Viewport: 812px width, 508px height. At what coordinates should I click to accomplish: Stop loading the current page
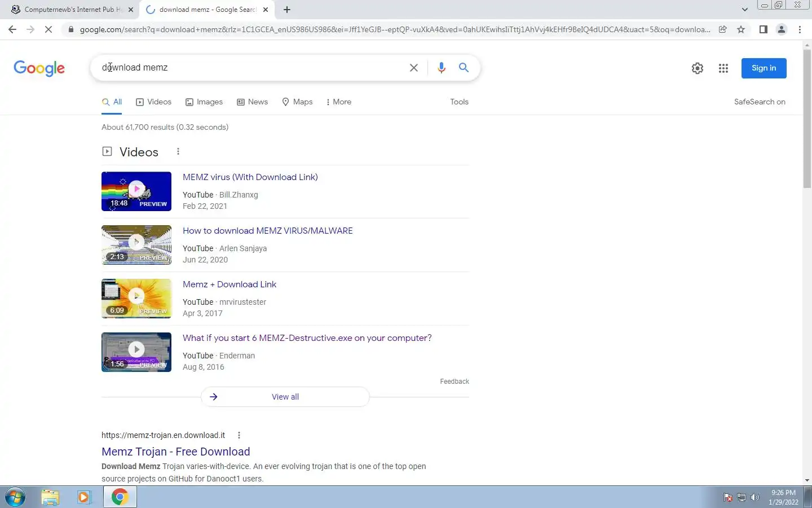(48, 29)
